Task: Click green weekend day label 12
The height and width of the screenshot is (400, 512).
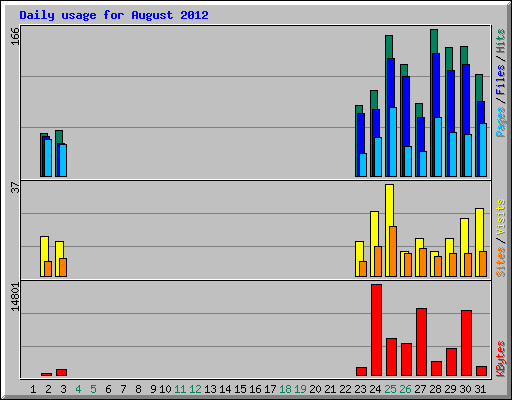Action: (195, 389)
